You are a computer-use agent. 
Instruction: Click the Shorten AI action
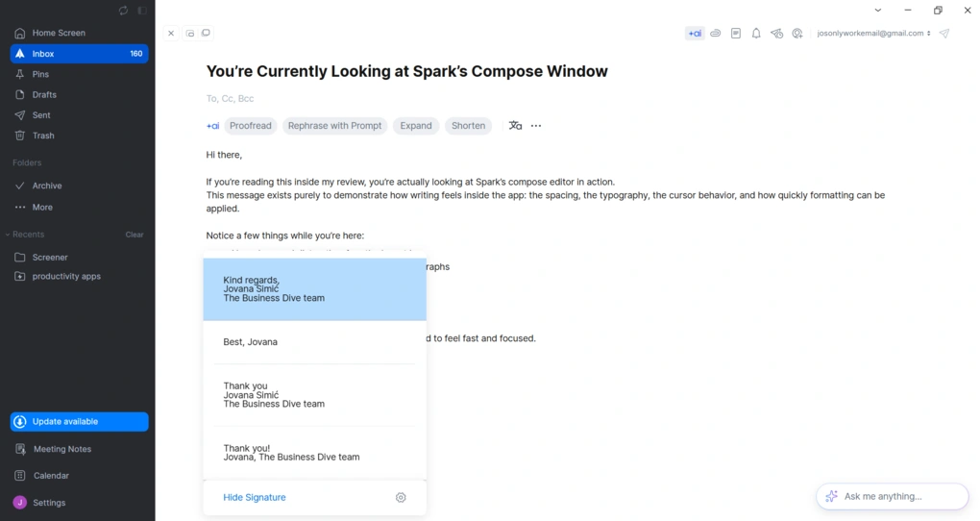pos(468,126)
